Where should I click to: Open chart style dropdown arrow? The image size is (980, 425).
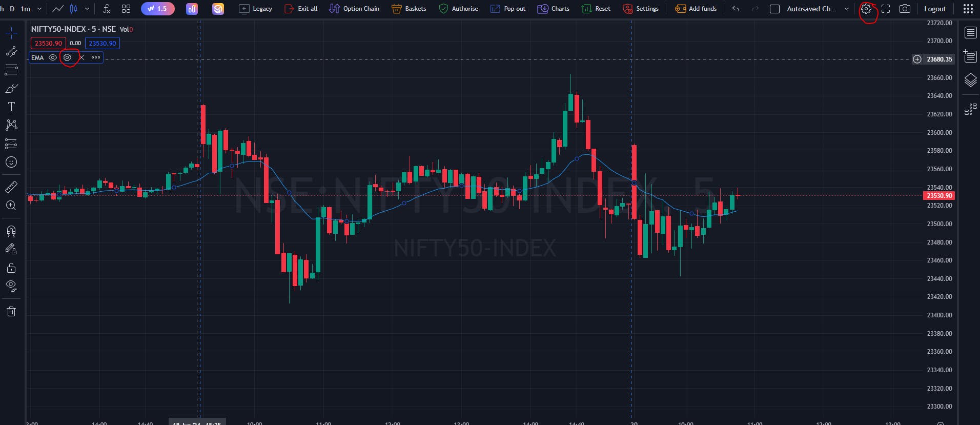click(x=87, y=9)
